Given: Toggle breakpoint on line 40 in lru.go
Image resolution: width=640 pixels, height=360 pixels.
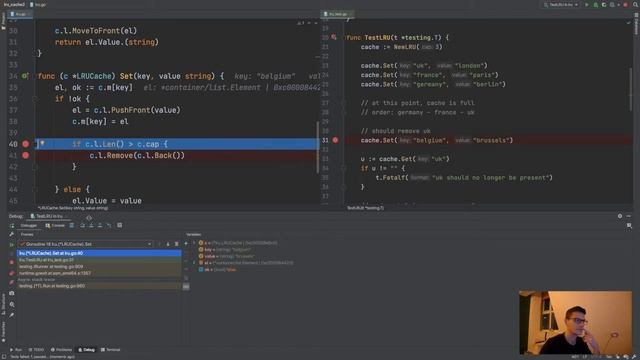Looking at the screenshot, I should (x=26, y=144).
